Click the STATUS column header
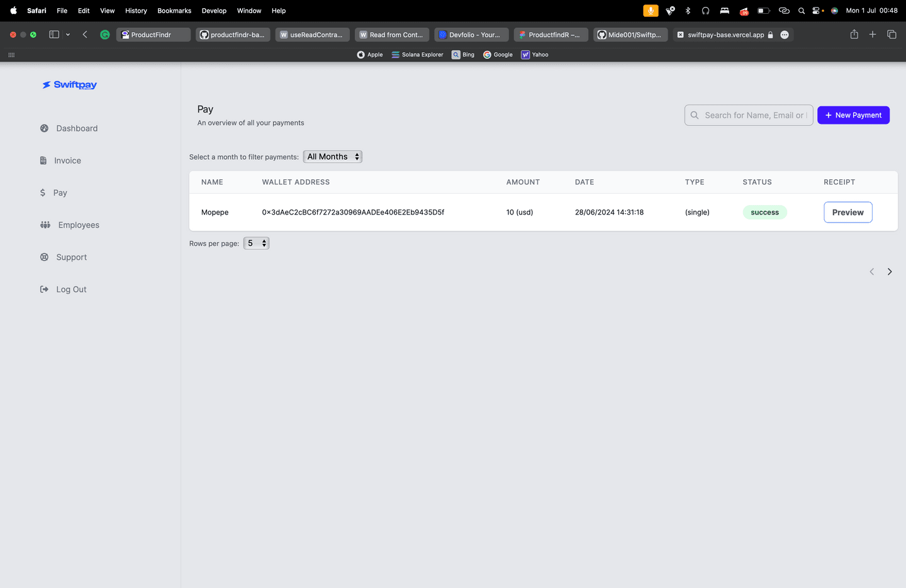The image size is (906, 588). pos(757,182)
